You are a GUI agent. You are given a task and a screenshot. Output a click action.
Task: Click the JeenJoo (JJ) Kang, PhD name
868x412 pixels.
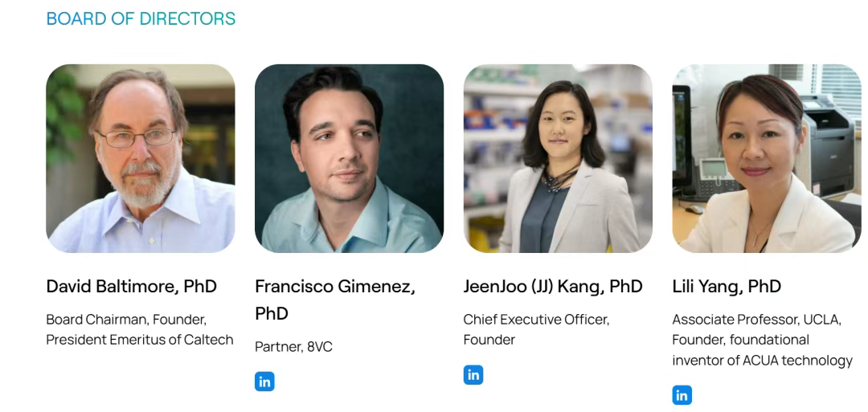click(x=553, y=287)
